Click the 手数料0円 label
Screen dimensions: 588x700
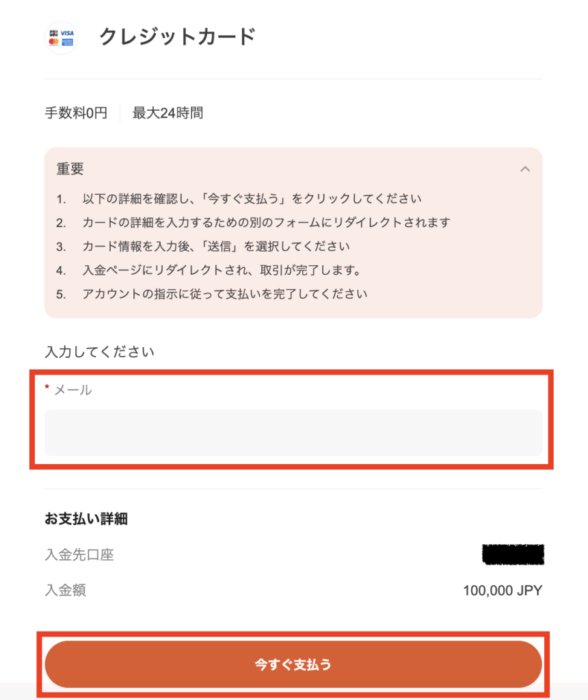pos(76,113)
